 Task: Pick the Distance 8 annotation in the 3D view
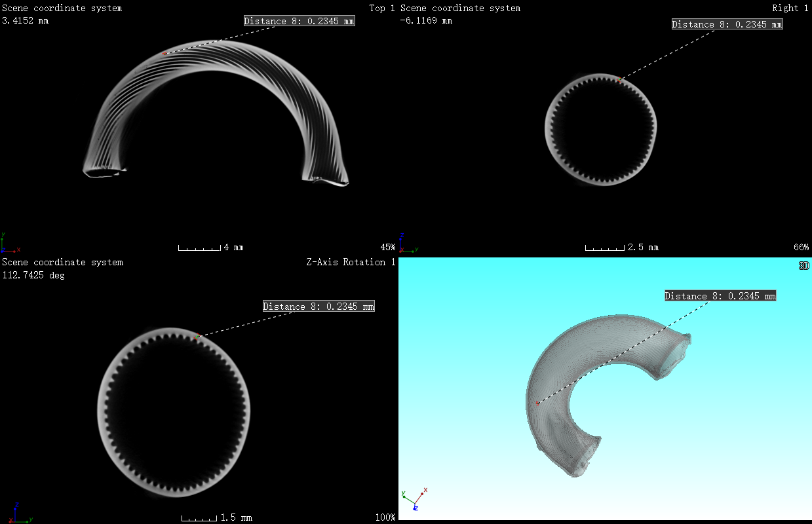pyautogui.click(x=720, y=296)
